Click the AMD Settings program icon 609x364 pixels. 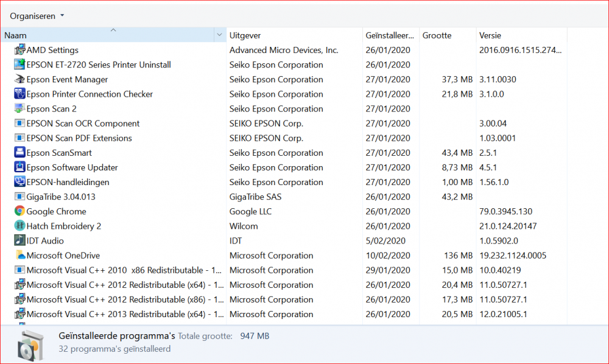click(x=19, y=51)
